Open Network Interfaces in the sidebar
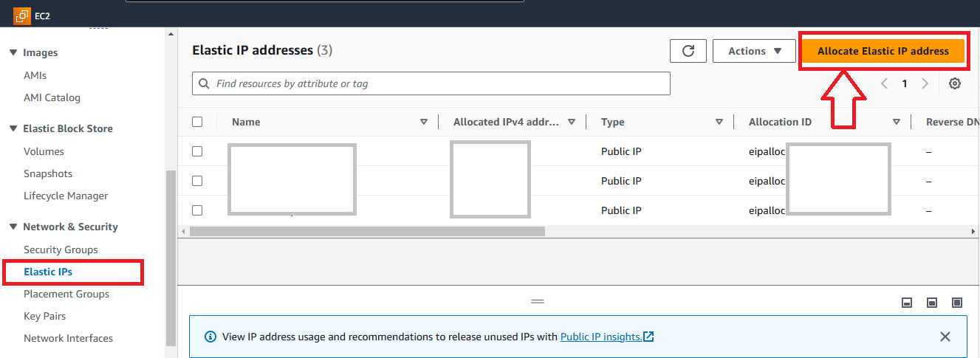 click(x=68, y=338)
